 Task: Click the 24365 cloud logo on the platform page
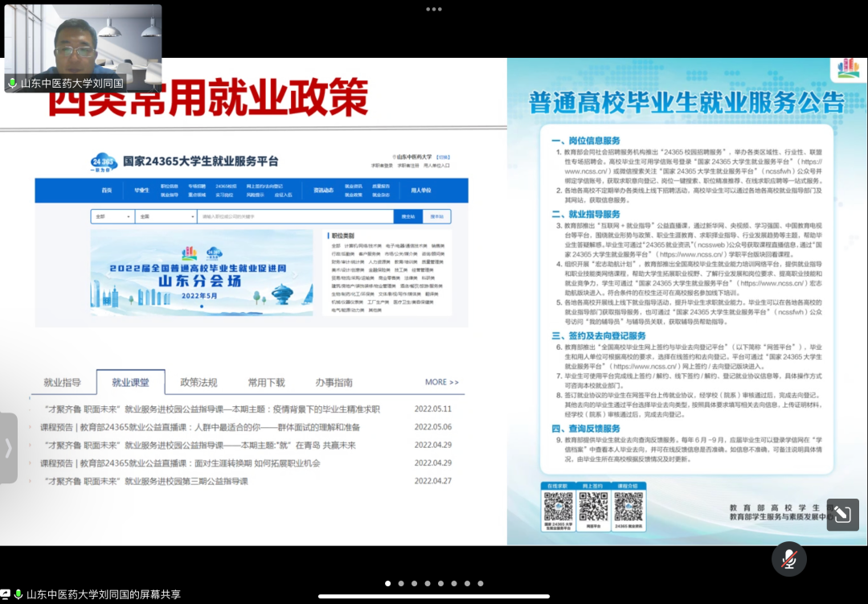pyautogui.click(x=104, y=162)
